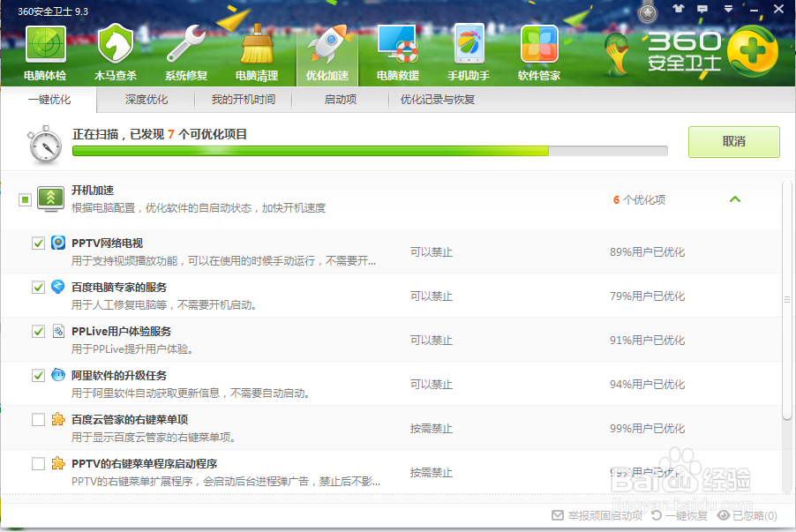The width and height of the screenshot is (796, 532).
Task: Click the 360安全卫士 9.3 title text
Action: pyautogui.click(x=53, y=11)
